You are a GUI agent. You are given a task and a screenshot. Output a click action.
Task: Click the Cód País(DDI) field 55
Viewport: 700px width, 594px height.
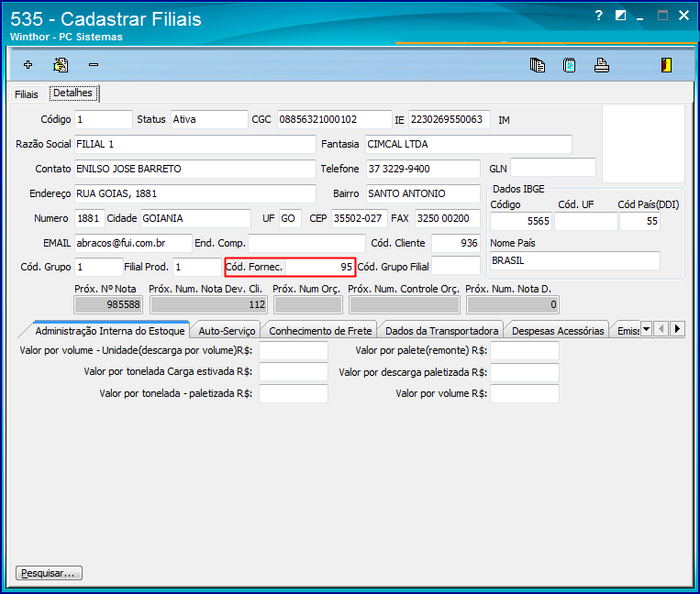(x=639, y=221)
